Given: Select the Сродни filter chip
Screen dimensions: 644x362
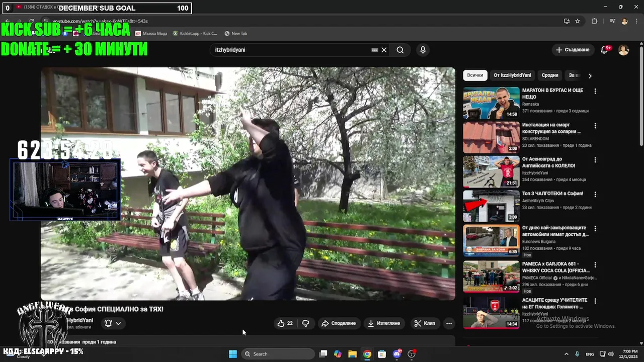Looking at the screenshot, I should 550,75.
